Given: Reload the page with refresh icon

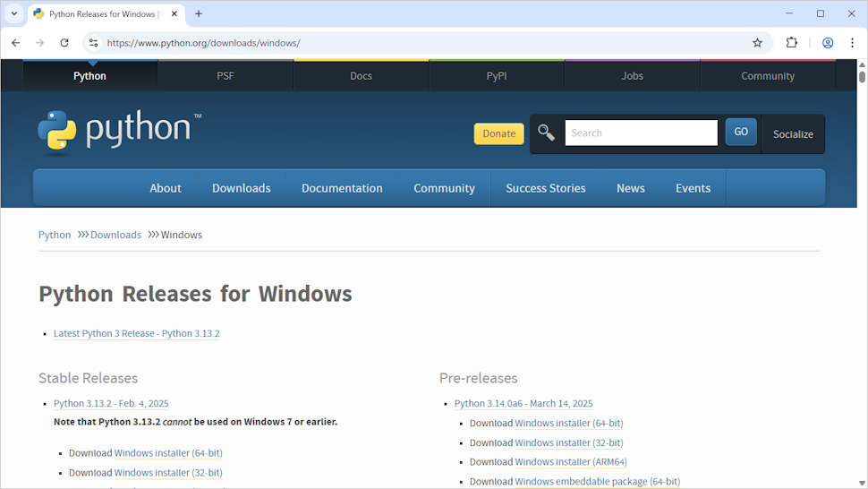Looking at the screenshot, I should [x=64, y=43].
